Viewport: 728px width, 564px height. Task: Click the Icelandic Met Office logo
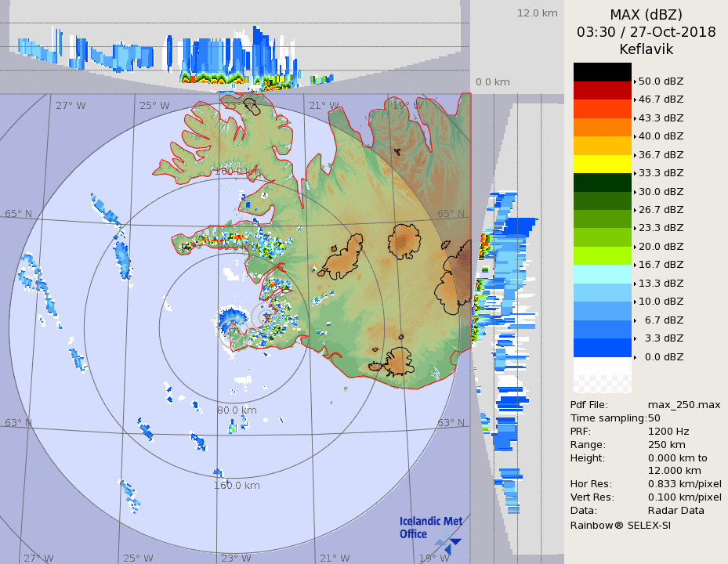pyautogui.click(x=430, y=530)
